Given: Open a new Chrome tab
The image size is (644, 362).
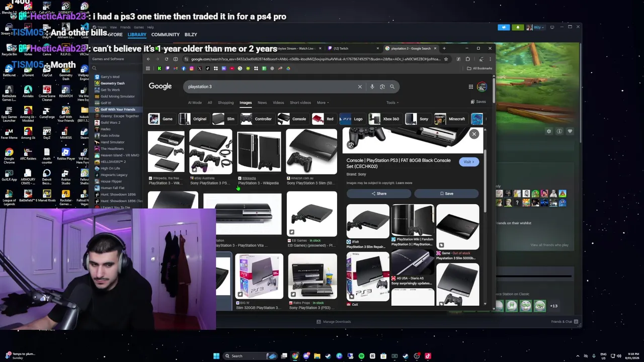Looking at the screenshot, I should tap(444, 48).
